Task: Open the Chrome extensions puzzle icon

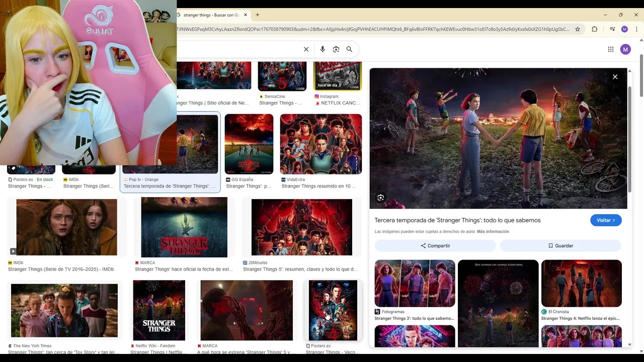Action: [594, 29]
